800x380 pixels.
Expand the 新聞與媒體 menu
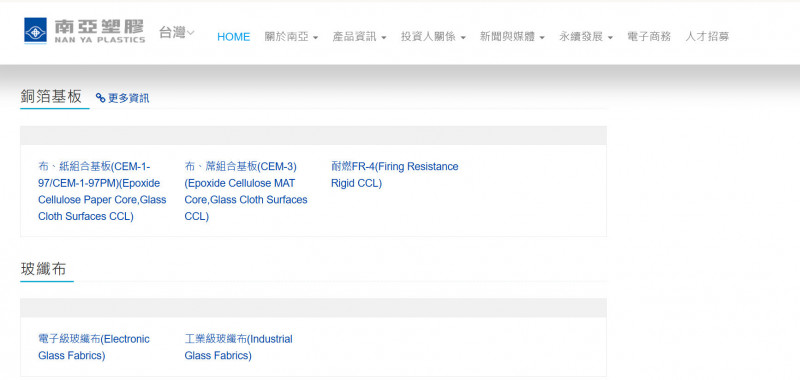[x=512, y=37]
